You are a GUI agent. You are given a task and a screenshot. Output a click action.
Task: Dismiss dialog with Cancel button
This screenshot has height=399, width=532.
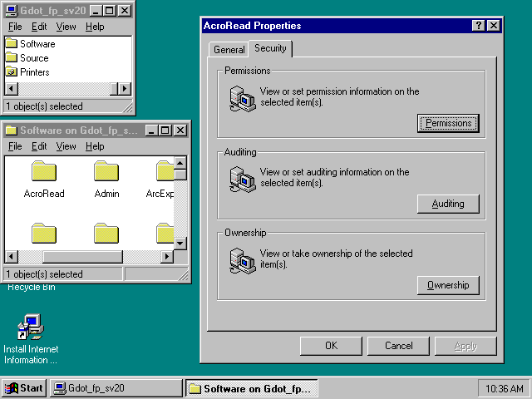[x=398, y=346]
